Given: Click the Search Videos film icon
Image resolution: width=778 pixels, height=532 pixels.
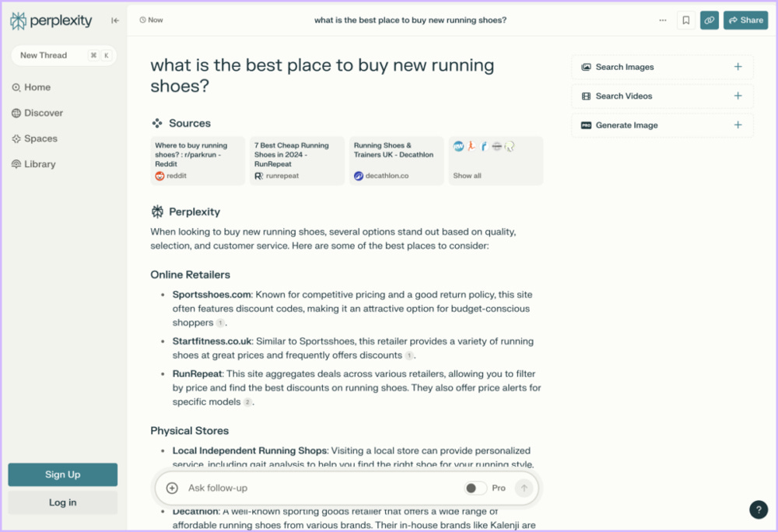Looking at the screenshot, I should click(586, 96).
